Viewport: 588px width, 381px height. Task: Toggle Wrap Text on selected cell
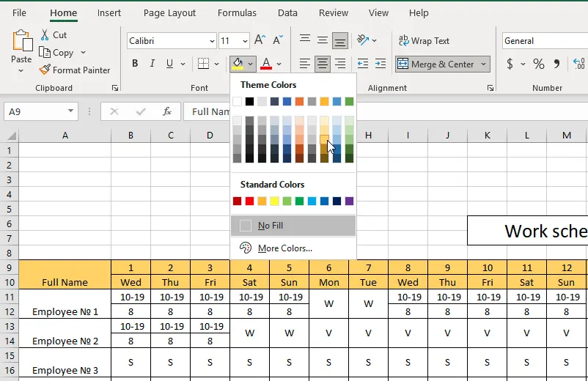click(x=424, y=41)
